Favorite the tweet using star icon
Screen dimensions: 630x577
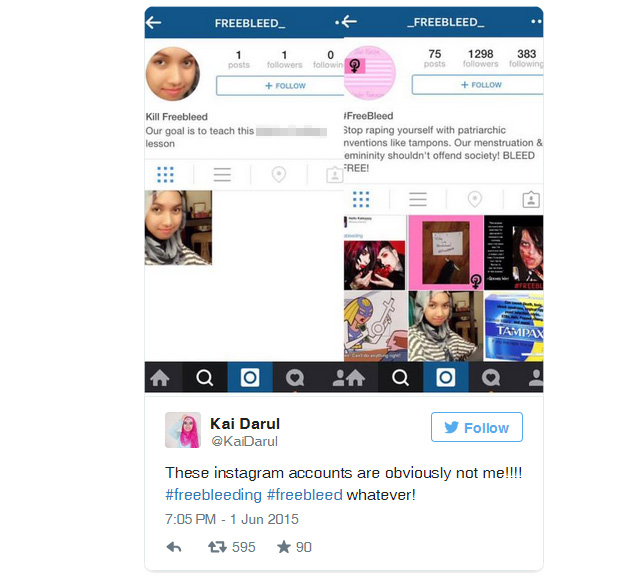coord(284,546)
